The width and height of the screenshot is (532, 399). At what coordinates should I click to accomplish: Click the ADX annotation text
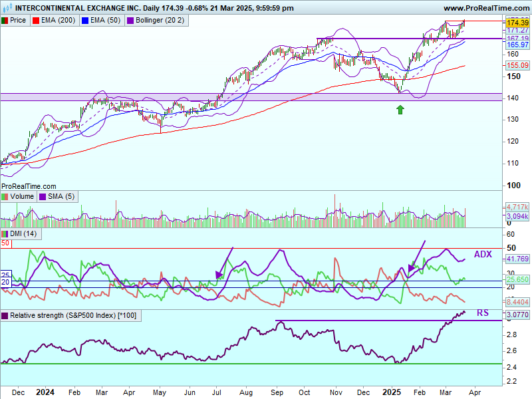coord(483,255)
